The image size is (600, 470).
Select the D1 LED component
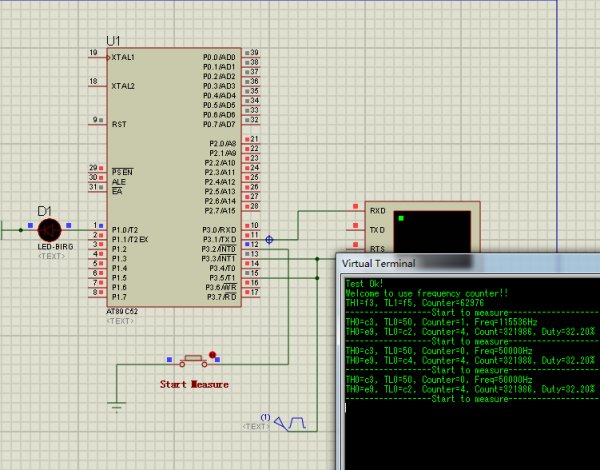(x=49, y=229)
